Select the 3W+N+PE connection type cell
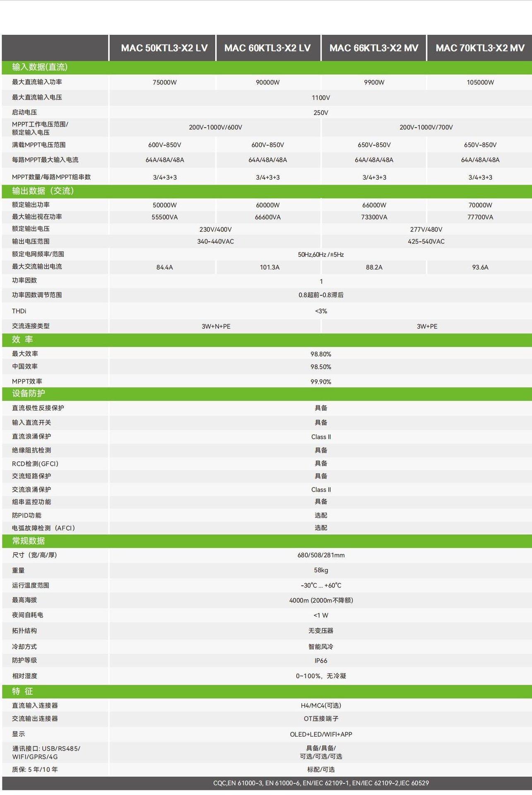Viewport: 532px width, 795px height. coord(216,326)
